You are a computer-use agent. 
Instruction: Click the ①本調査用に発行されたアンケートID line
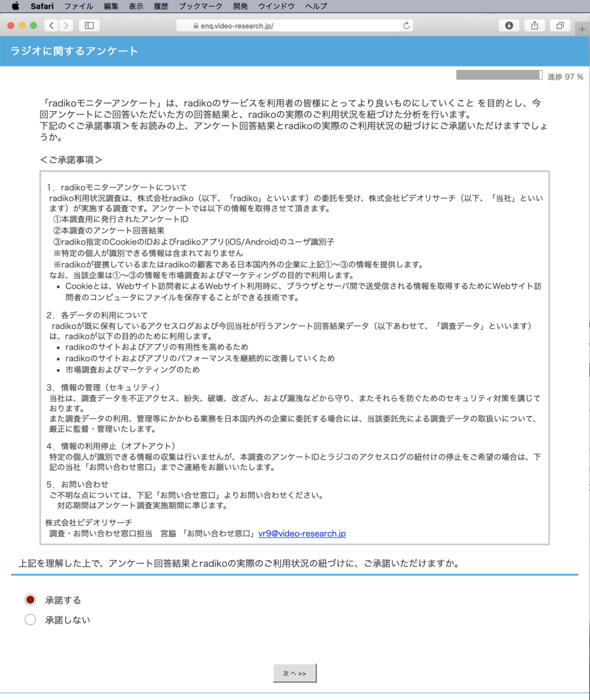[x=121, y=219]
